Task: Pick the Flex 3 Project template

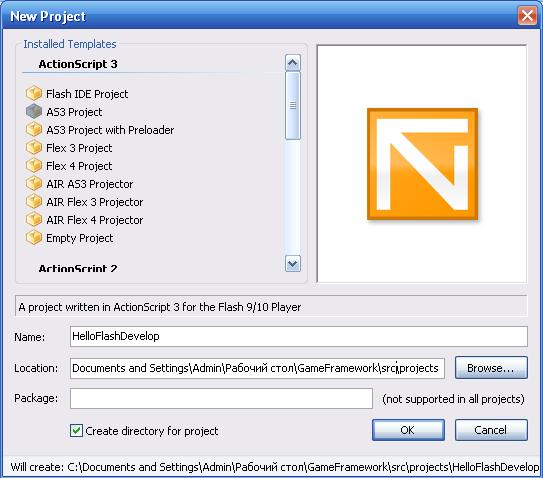Action: pyautogui.click(x=79, y=148)
